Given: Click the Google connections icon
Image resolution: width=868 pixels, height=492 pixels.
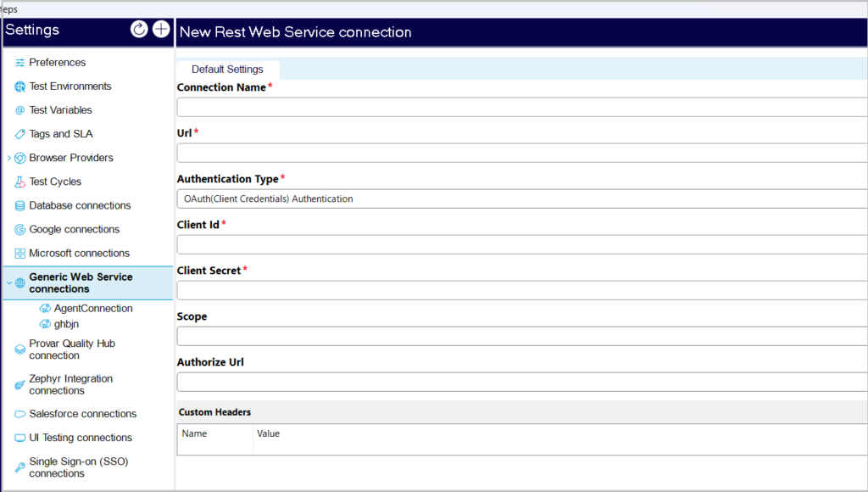Looking at the screenshot, I should click(x=20, y=229).
